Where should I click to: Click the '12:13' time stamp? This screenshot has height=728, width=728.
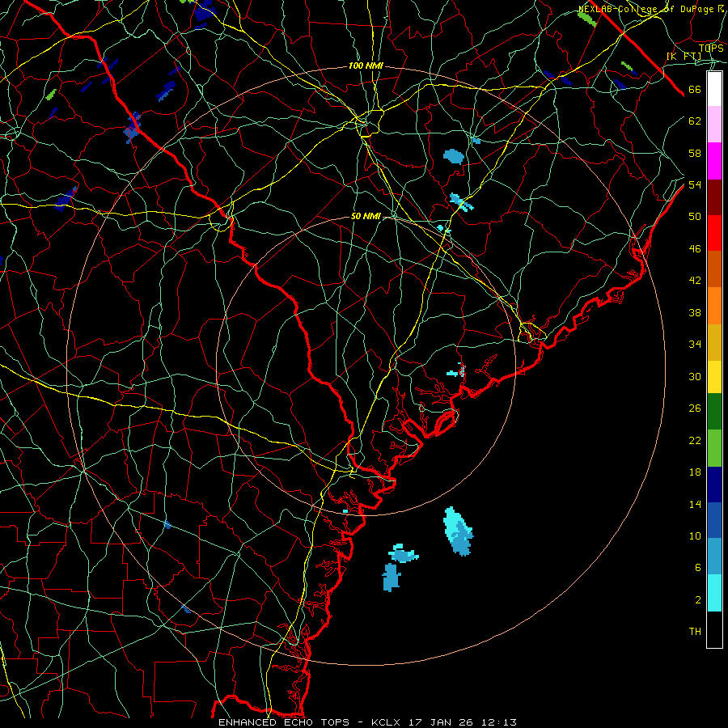[x=500, y=722]
